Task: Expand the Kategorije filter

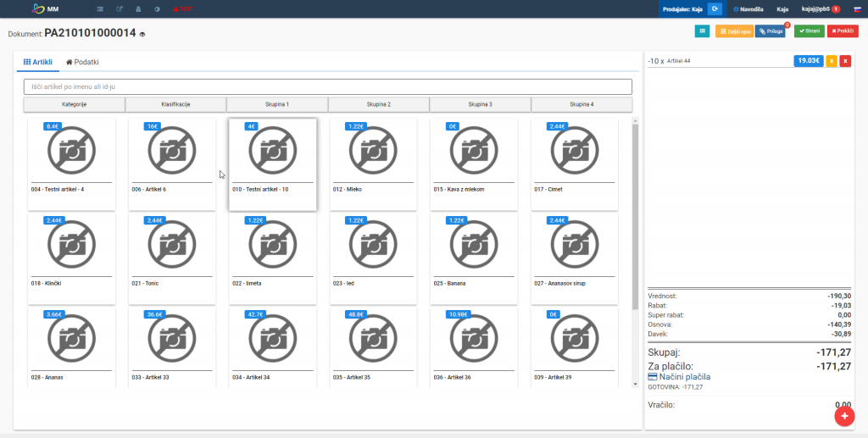Action: [x=75, y=104]
